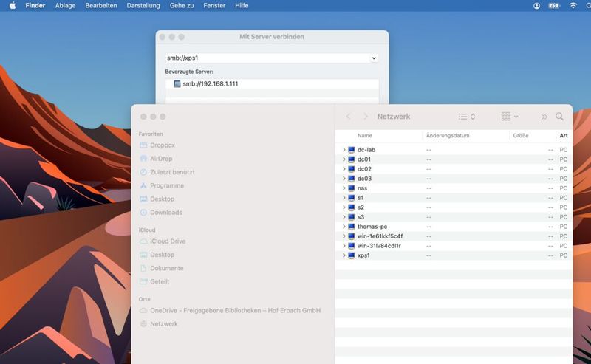Viewport: 591px width, 364px height.
Task: Sort by Art column
Action: click(x=564, y=135)
